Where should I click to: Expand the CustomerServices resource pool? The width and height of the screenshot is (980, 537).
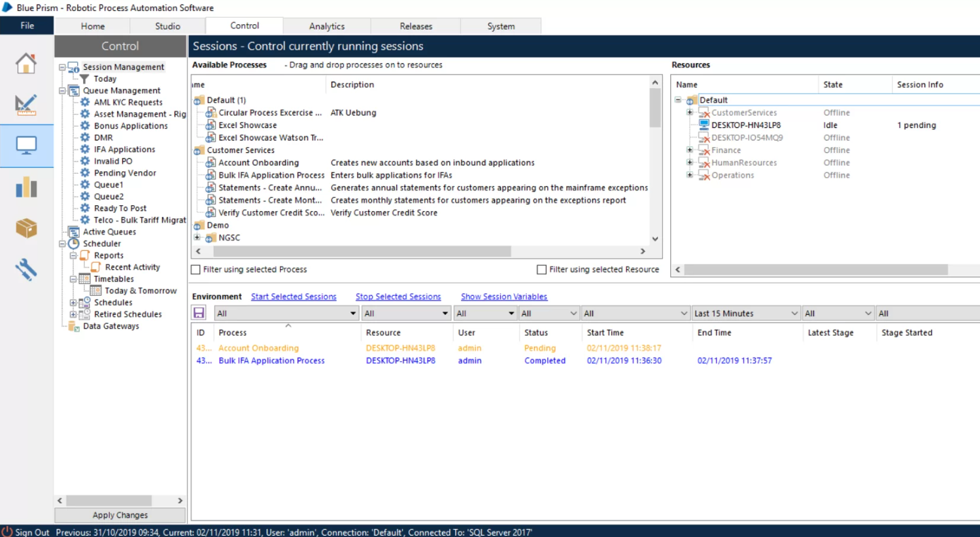(x=690, y=112)
